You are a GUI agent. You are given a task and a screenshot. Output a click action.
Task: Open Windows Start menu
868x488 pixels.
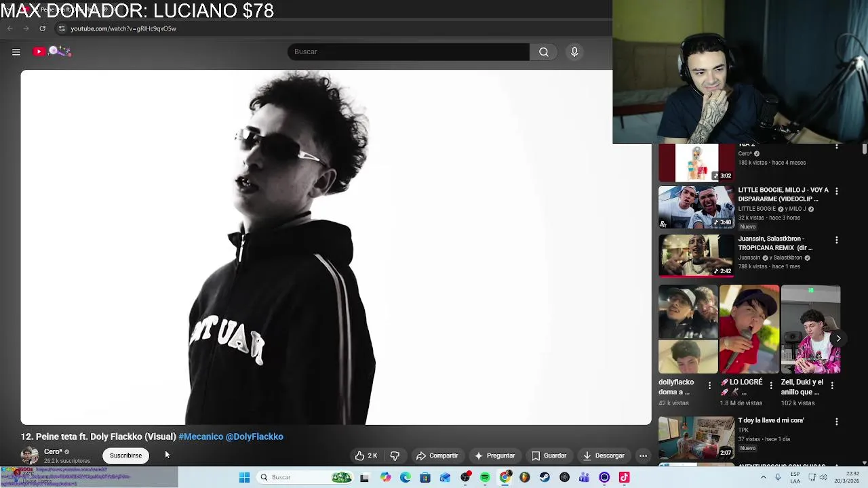(244, 477)
